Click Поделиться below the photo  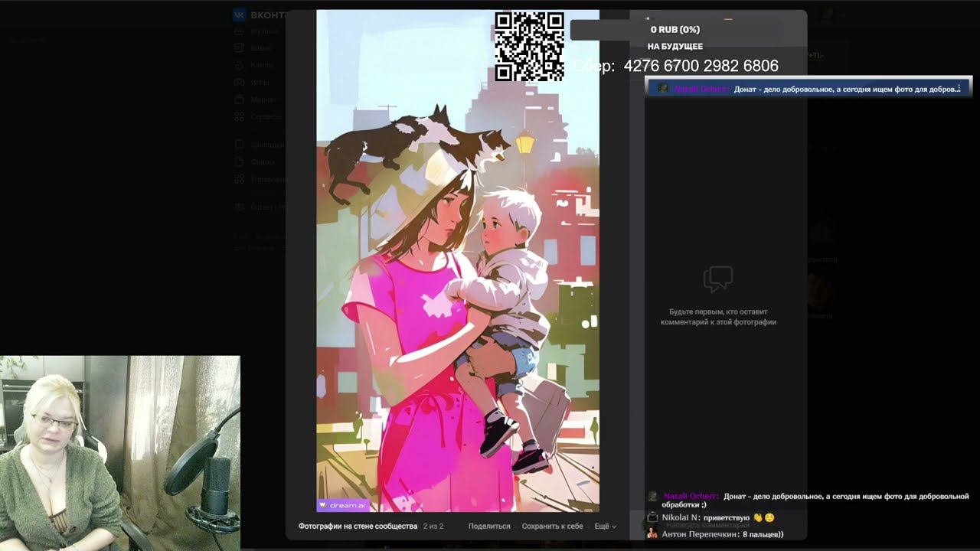click(x=489, y=527)
